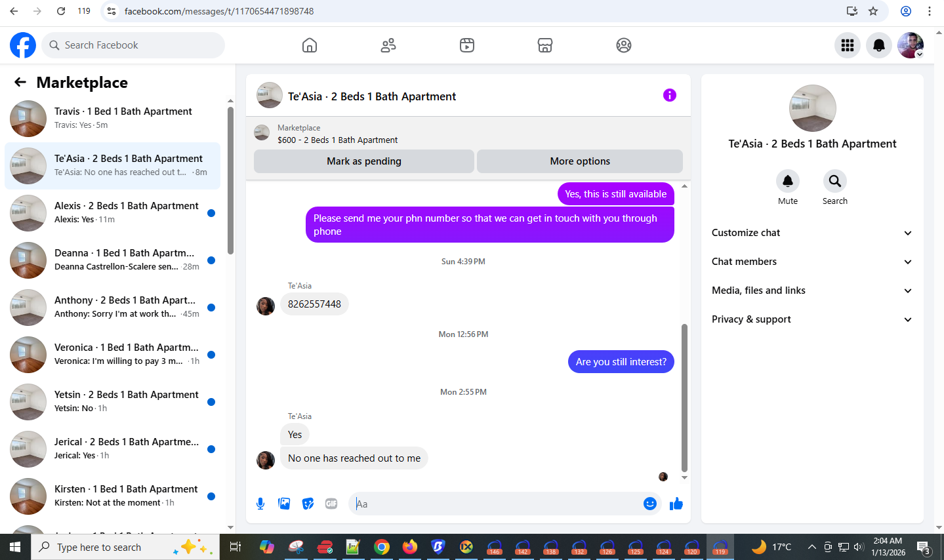The height and width of the screenshot is (560, 944).
Task: Go back using Marketplace back arrow
Action: point(20,82)
